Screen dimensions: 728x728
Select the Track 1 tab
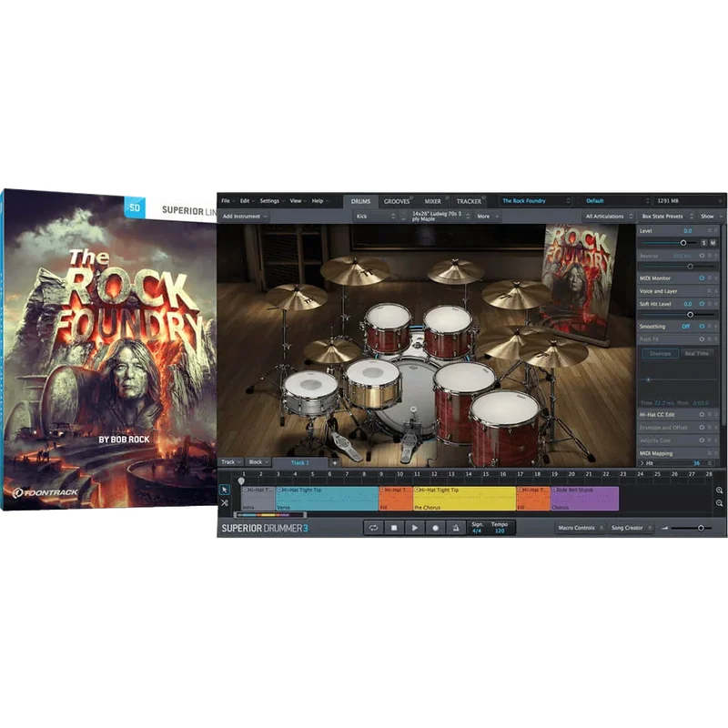tap(300, 462)
